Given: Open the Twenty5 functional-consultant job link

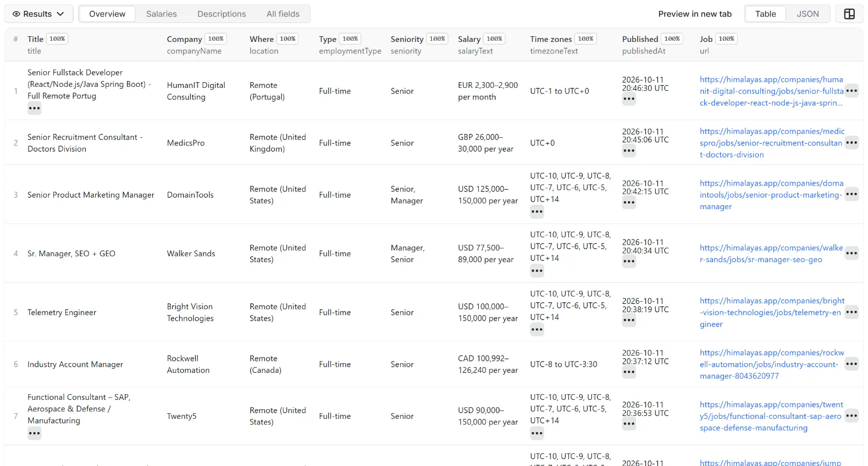Looking at the screenshot, I should (x=772, y=415).
